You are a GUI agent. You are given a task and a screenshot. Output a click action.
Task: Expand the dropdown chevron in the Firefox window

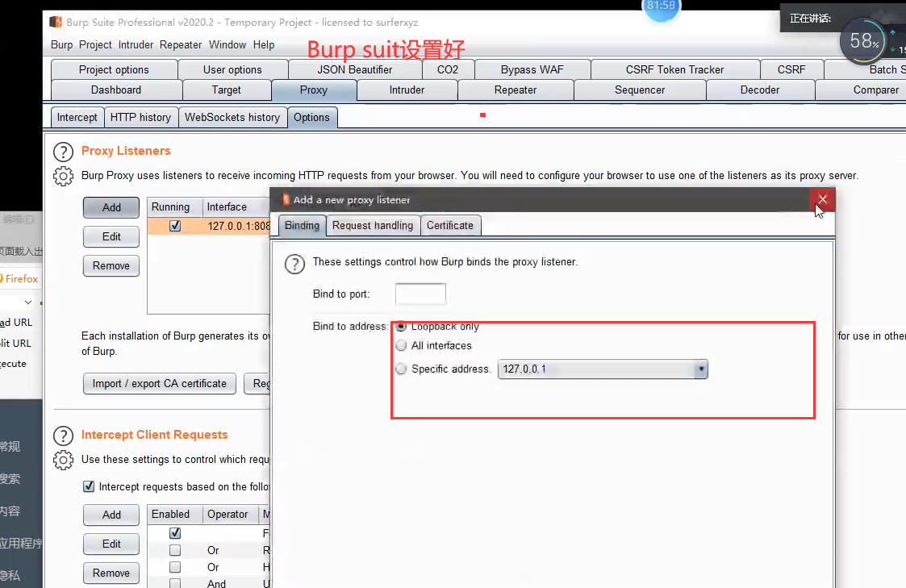(x=27, y=302)
